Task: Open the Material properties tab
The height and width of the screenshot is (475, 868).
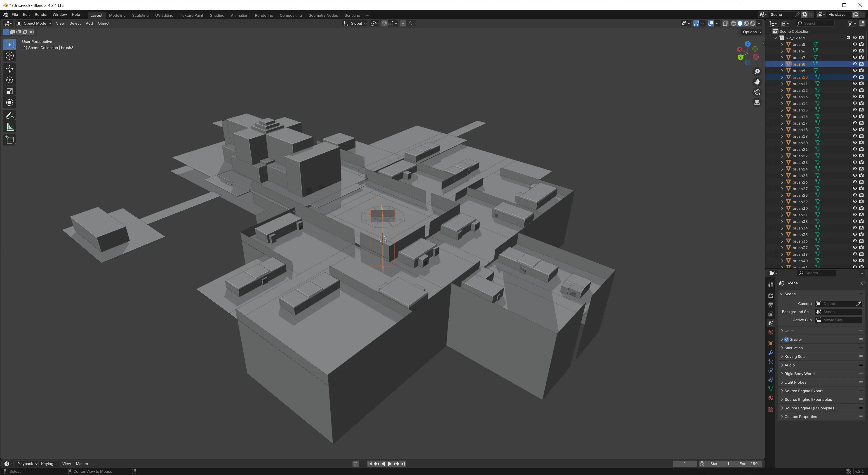Action: coord(771,398)
